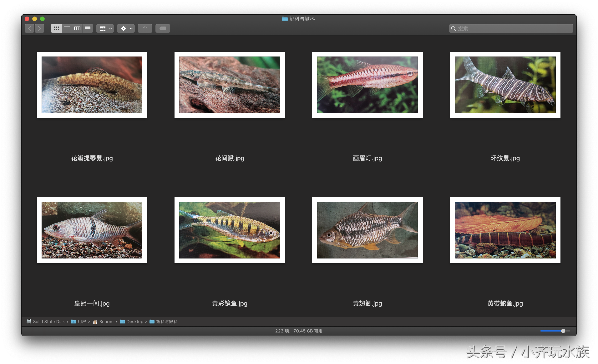
Task: Switch to icon view
Action: pos(56,29)
